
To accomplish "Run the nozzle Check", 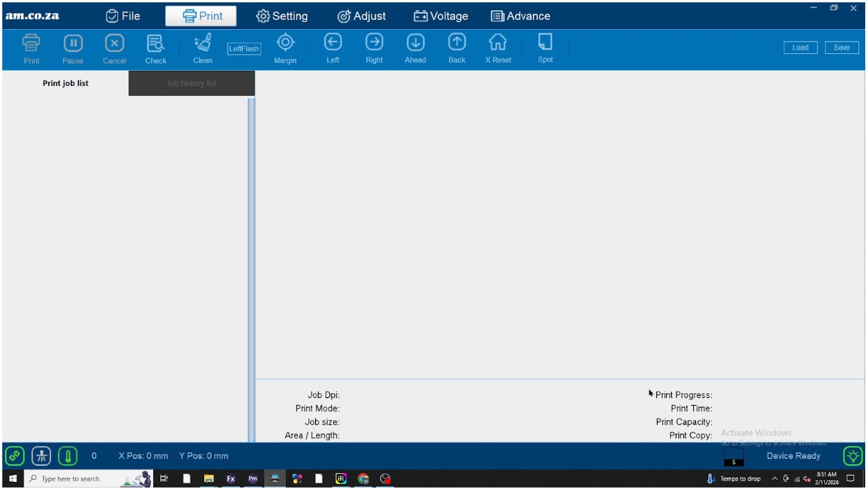I will point(155,49).
